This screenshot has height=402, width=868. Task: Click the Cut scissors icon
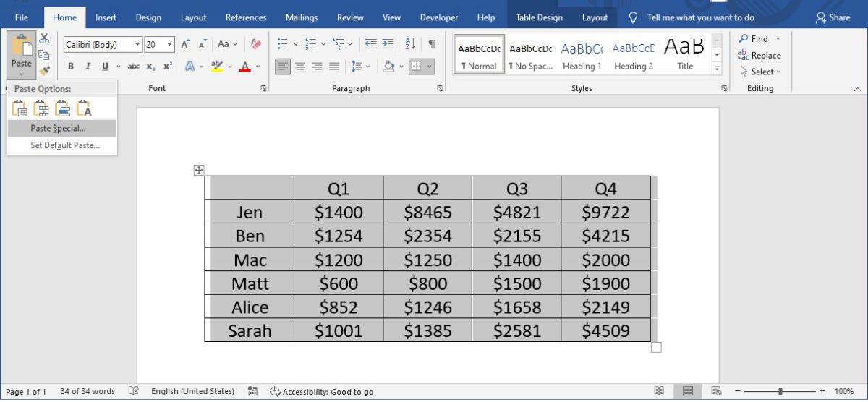(44, 38)
